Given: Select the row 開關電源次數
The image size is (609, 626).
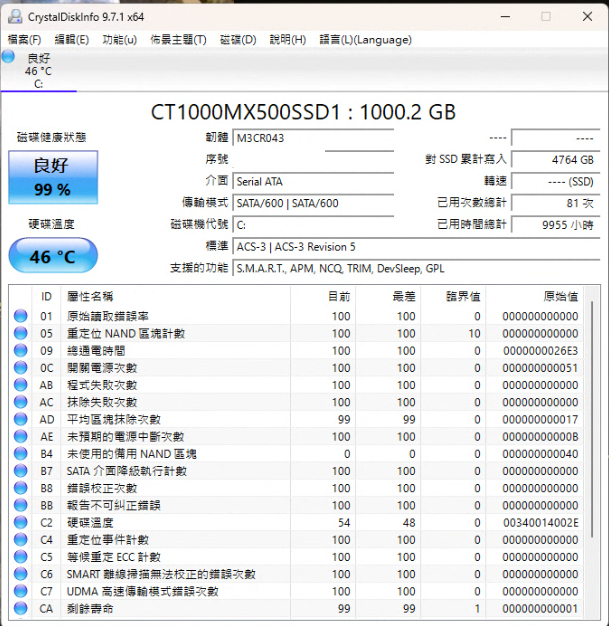Looking at the screenshot, I should point(296,367).
